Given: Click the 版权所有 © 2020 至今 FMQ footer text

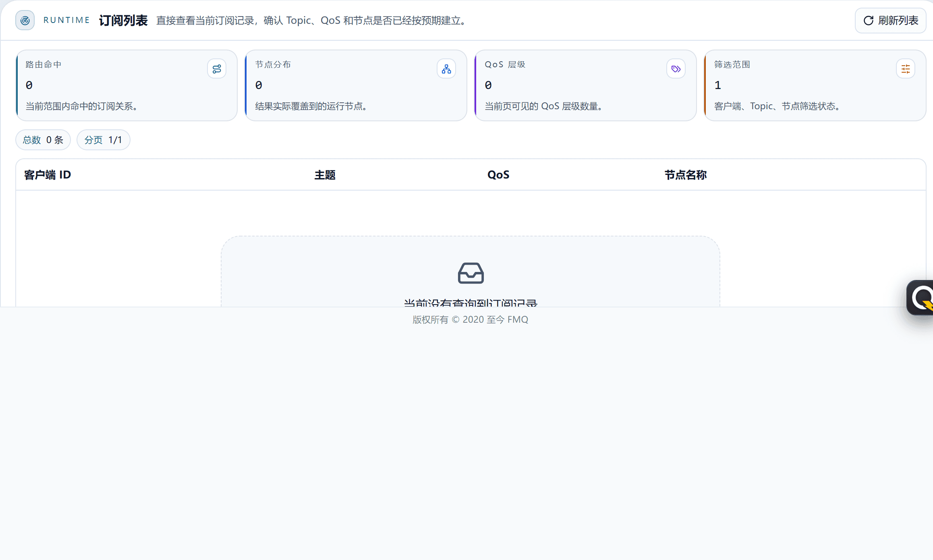Looking at the screenshot, I should tap(470, 319).
